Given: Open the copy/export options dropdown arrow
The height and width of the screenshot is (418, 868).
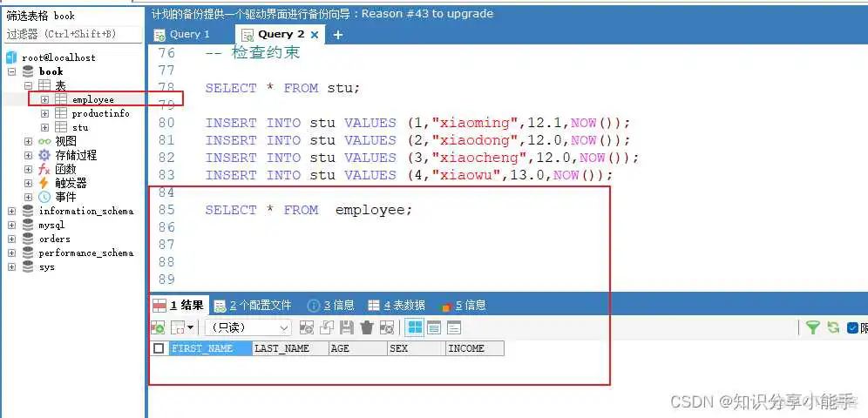Looking at the screenshot, I should coord(190,328).
